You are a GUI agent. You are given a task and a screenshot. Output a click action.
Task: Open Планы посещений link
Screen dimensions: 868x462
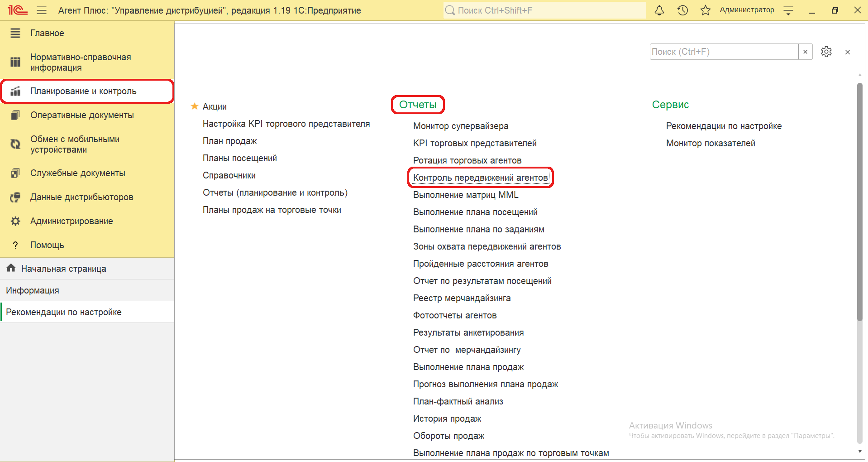(x=239, y=158)
